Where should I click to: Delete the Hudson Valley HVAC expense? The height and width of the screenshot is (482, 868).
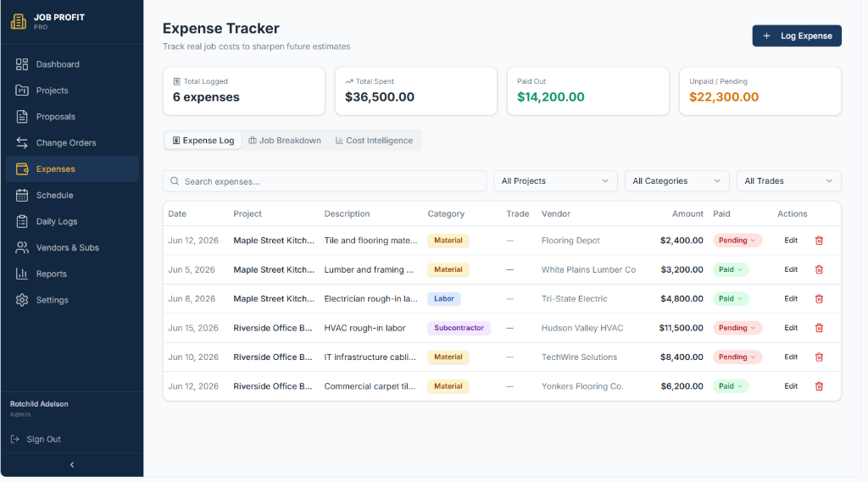tap(819, 328)
